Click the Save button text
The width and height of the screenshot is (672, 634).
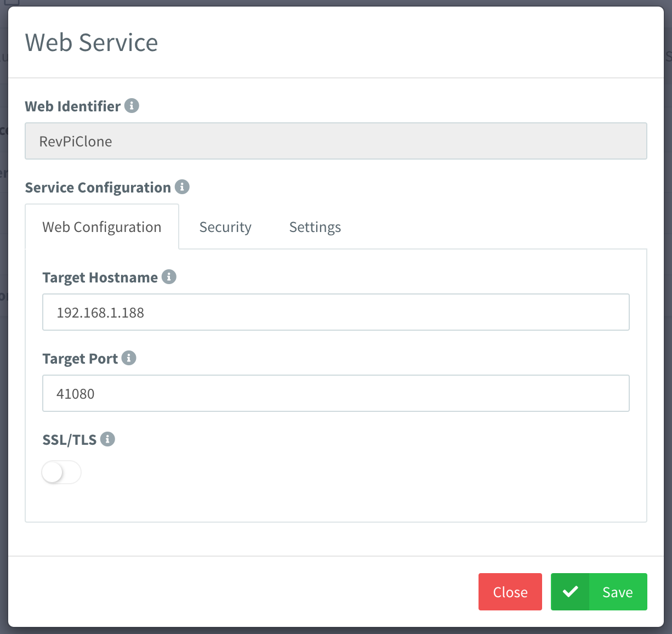coord(617,592)
